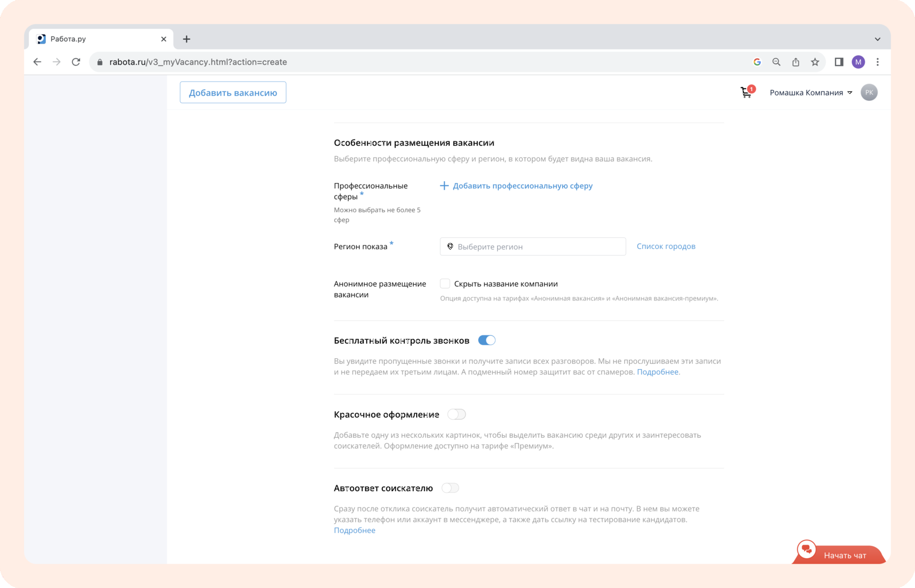The height and width of the screenshot is (588, 915).
Task: Enable Красочное оформление toggle
Action: pyautogui.click(x=456, y=414)
